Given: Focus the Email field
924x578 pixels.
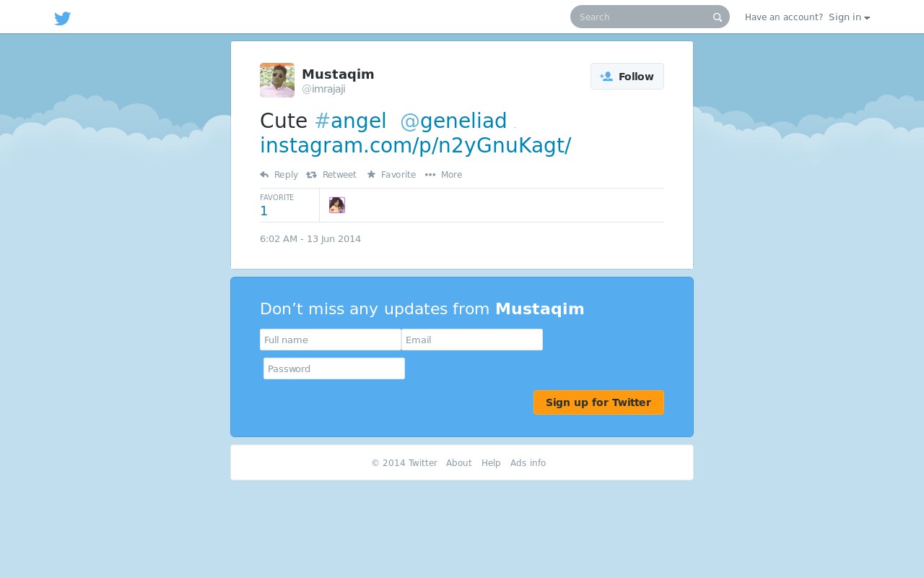Looking at the screenshot, I should click(x=472, y=340).
